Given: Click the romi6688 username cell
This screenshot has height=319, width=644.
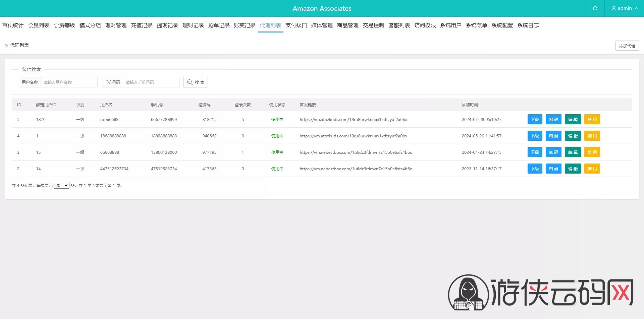Looking at the screenshot, I should (109, 119).
